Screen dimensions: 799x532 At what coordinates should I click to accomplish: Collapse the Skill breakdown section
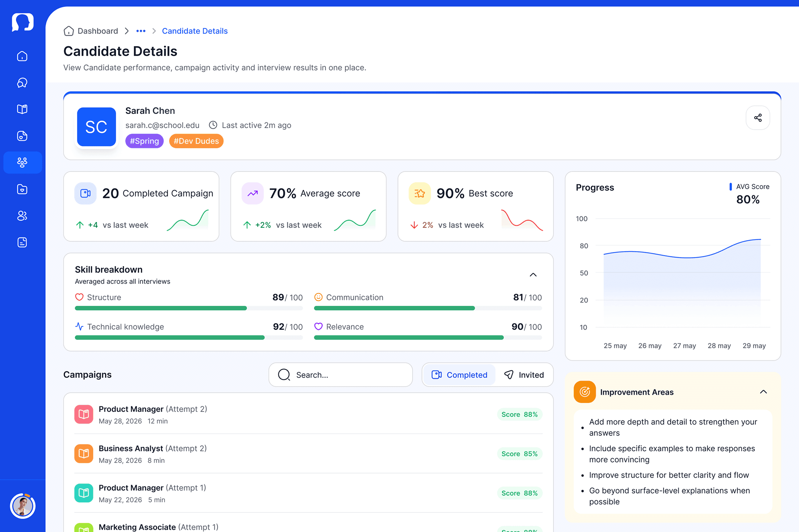coord(533,275)
